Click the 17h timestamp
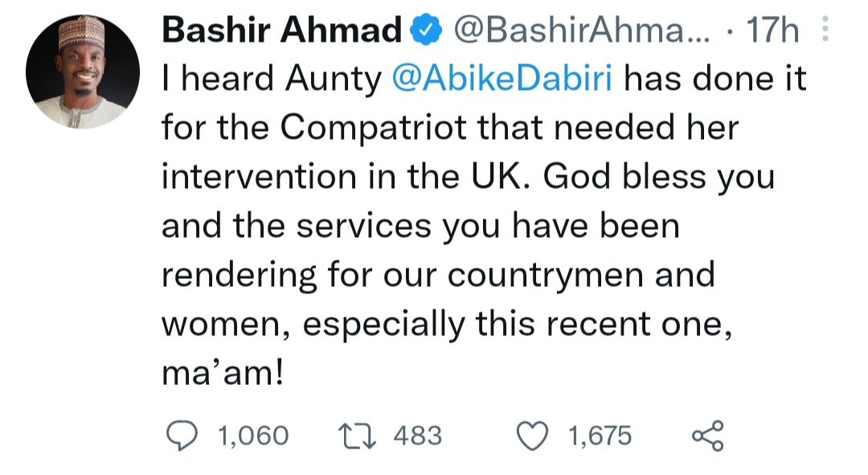868x475 pixels. click(x=773, y=30)
